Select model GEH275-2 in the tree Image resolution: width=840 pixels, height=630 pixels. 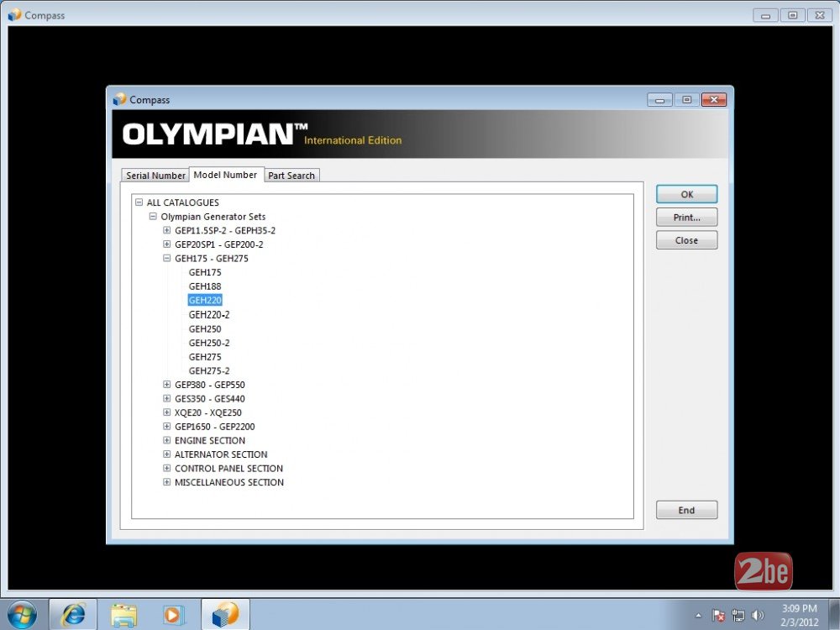pyautogui.click(x=209, y=370)
